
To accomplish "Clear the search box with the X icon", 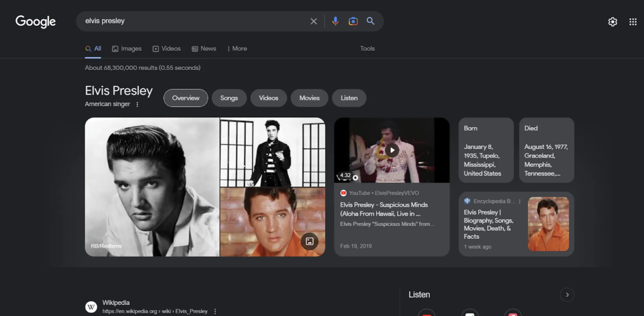I will [313, 21].
